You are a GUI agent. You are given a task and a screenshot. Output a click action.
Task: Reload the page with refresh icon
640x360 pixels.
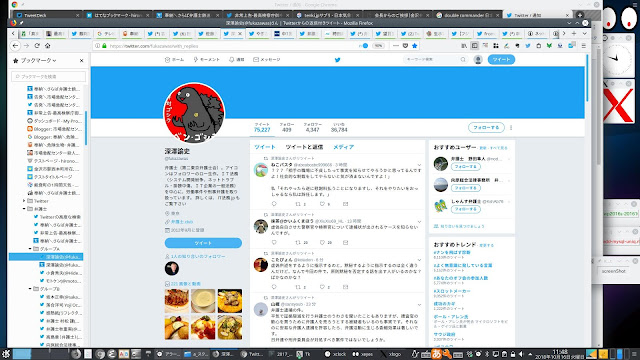(37, 46)
